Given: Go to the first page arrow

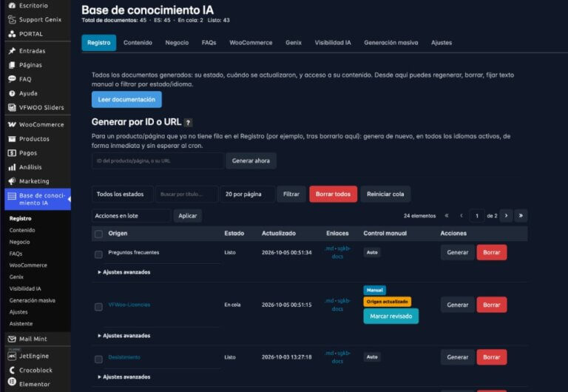Looking at the screenshot, I should coord(447,215).
